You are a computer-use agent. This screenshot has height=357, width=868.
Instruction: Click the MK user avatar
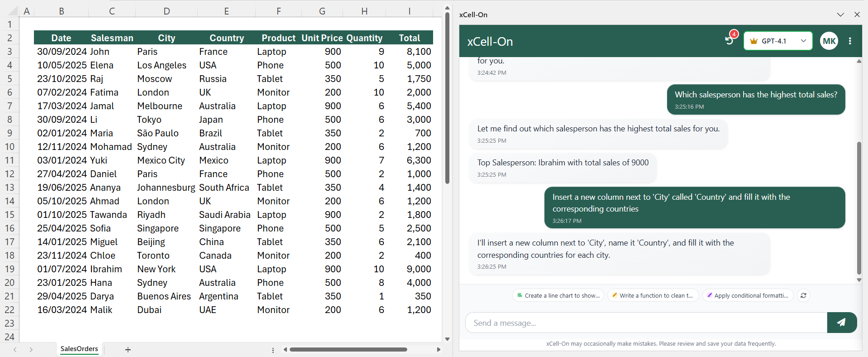click(x=829, y=41)
